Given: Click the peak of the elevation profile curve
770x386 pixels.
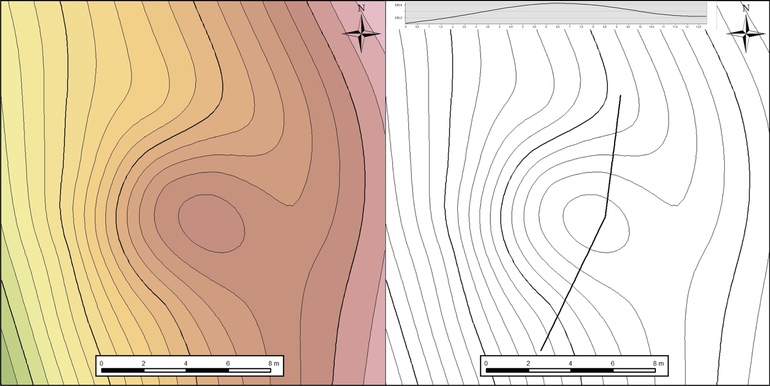Looking at the screenshot, I should point(555,3).
